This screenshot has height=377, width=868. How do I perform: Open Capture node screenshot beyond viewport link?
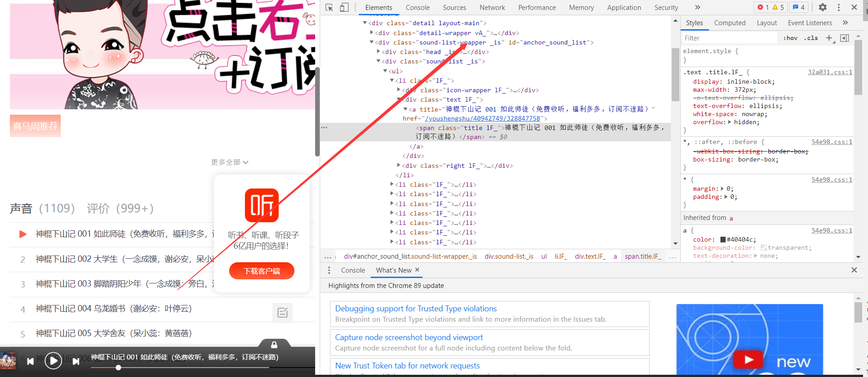(409, 337)
